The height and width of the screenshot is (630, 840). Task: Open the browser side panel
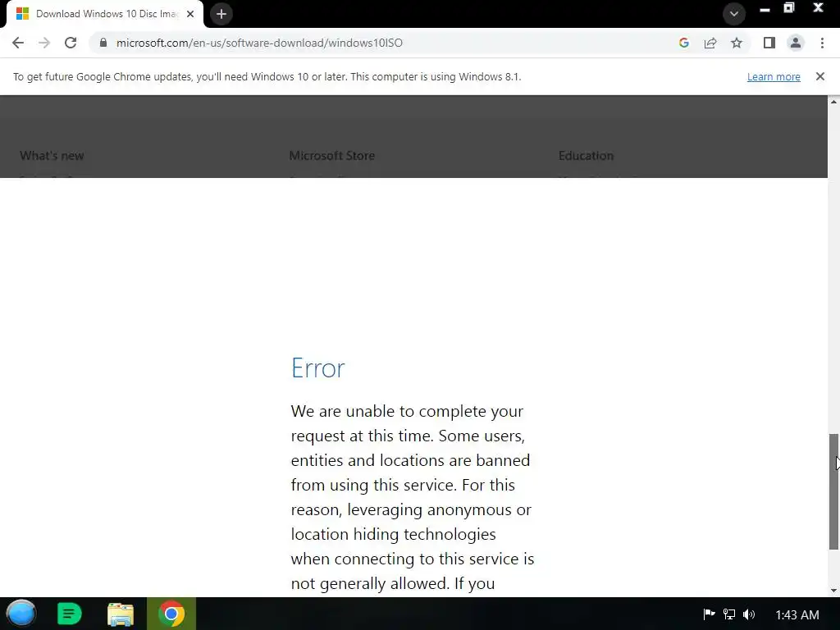pyautogui.click(x=769, y=43)
